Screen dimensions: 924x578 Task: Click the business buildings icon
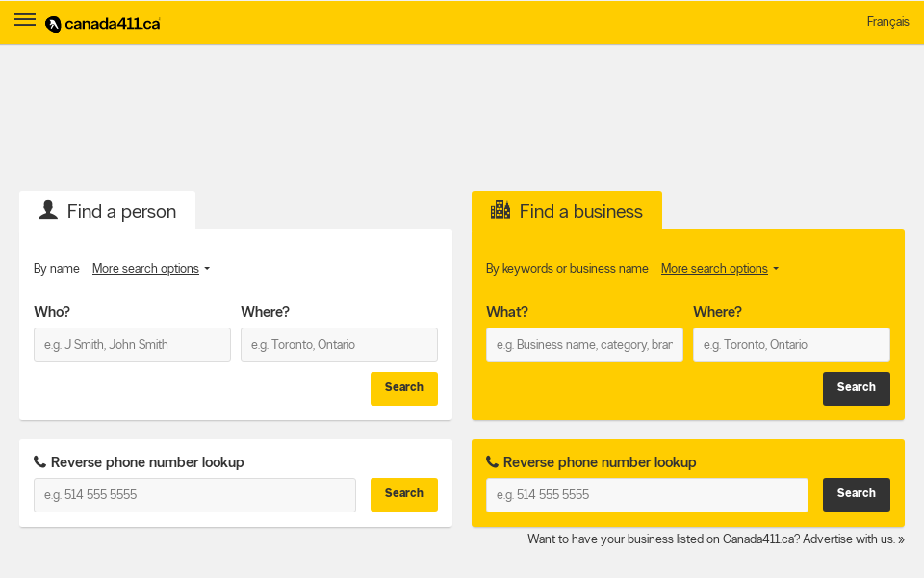500,210
